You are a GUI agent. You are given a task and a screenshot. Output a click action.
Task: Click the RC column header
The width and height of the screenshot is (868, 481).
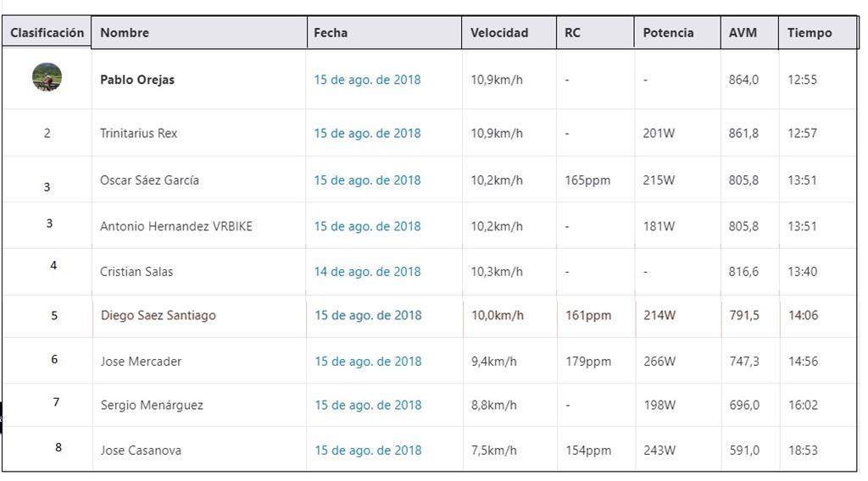[x=595, y=33]
